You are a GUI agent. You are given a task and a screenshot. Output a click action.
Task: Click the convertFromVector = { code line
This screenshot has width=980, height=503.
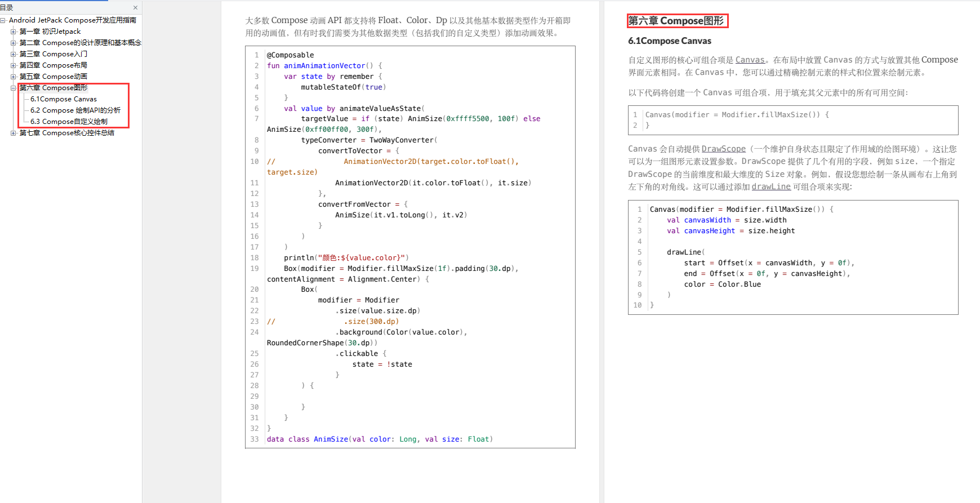[x=363, y=204]
